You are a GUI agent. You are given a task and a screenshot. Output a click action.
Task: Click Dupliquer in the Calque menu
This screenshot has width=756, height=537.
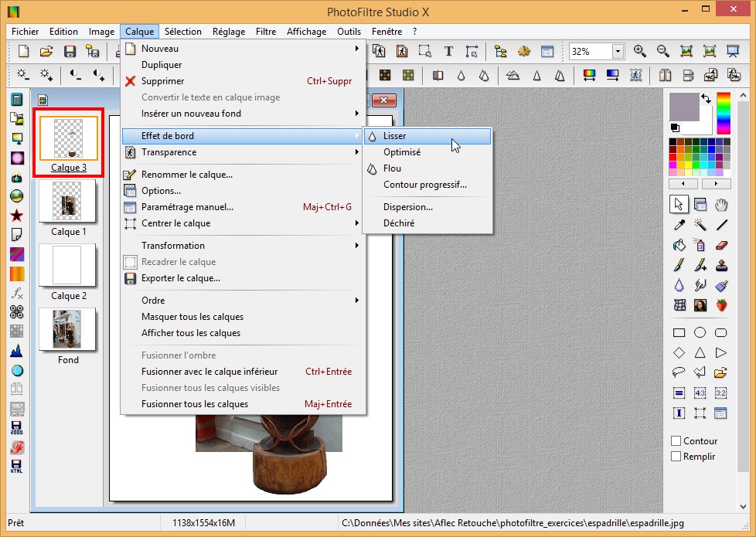pyautogui.click(x=243, y=65)
